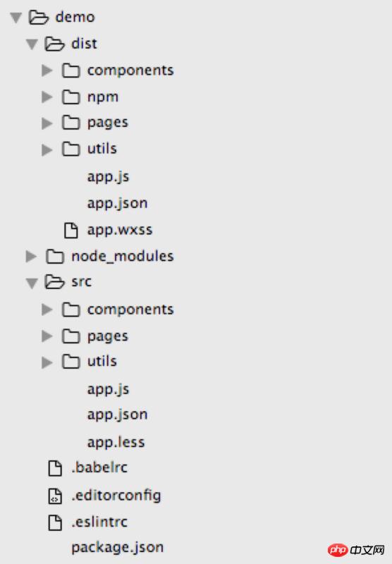Click the .eslintrc file icon

[x=55, y=522]
